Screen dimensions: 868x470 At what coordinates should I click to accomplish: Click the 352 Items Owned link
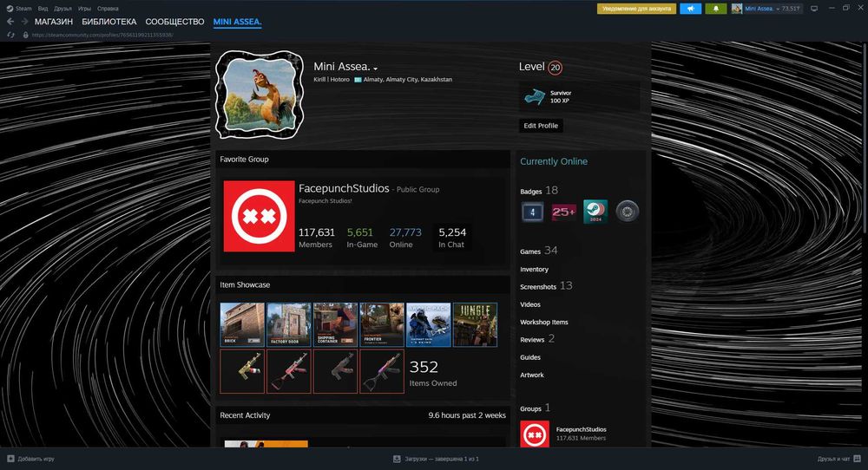[433, 373]
